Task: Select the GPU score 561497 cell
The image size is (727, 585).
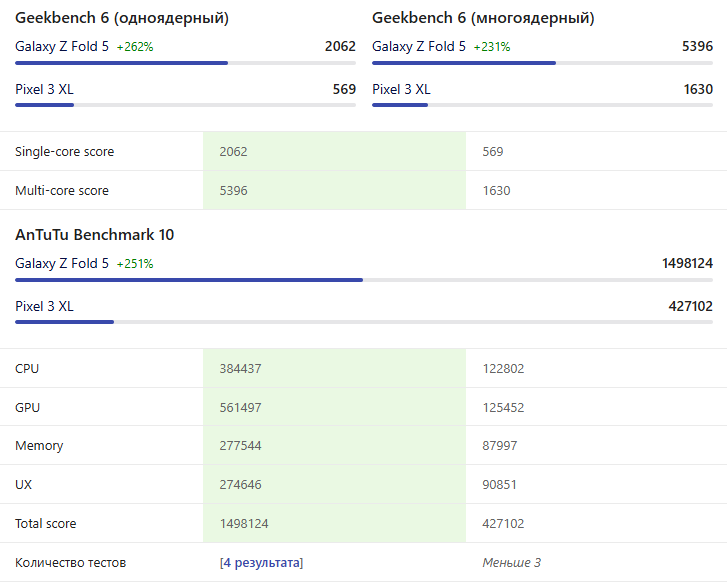Action: pos(241,407)
